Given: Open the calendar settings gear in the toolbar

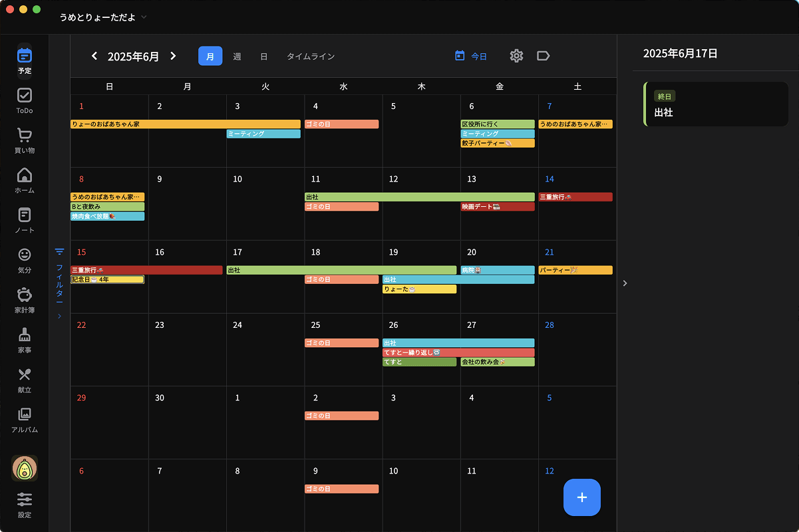Looking at the screenshot, I should click(x=516, y=56).
